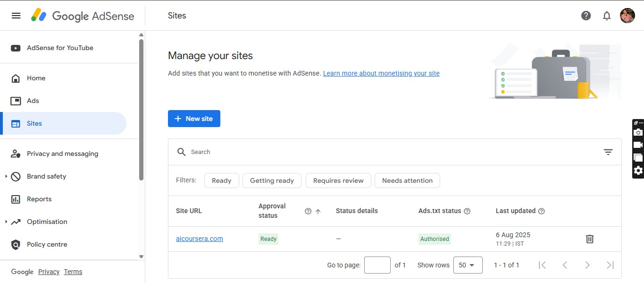Image resolution: width=644 pixels, height=283 pixels.
Task: Click the New site button
Action: tap(194, 119)
